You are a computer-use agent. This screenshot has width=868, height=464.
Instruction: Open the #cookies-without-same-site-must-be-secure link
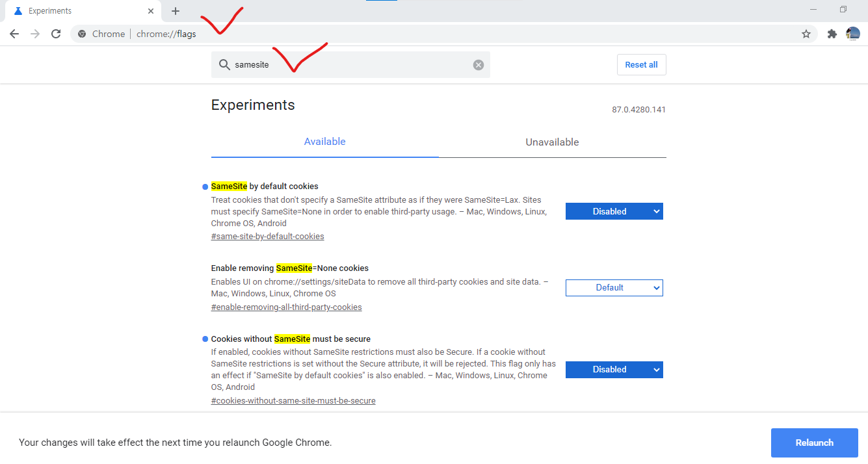[293, 400]
